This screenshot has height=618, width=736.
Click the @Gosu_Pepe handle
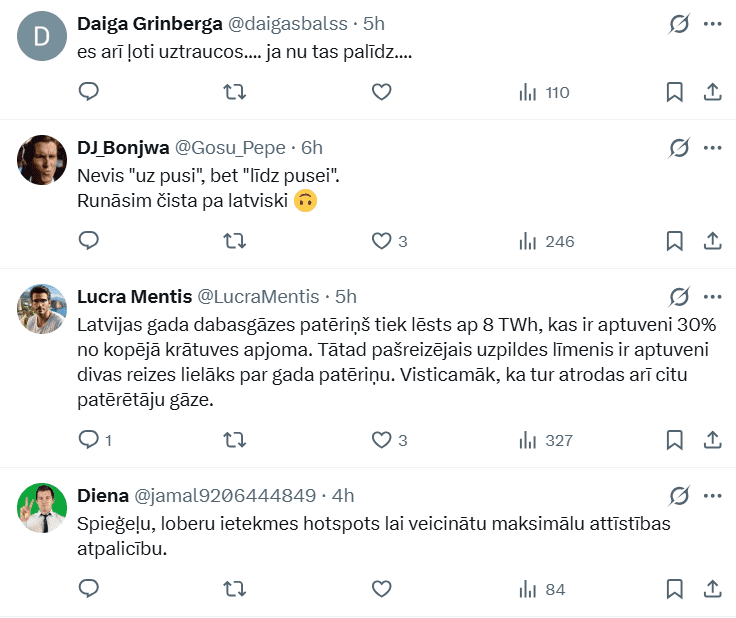231,148
